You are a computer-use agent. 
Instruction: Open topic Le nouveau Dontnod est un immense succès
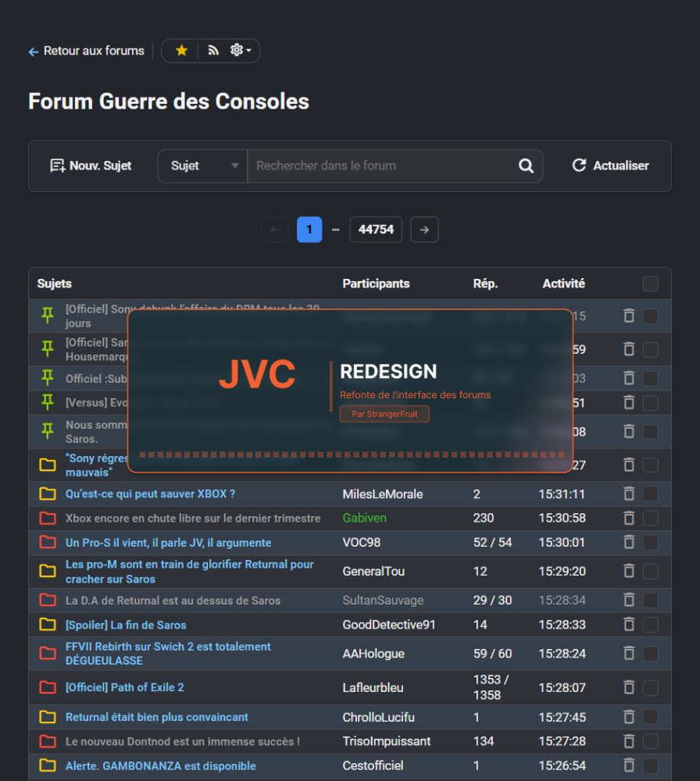point(182,742)
